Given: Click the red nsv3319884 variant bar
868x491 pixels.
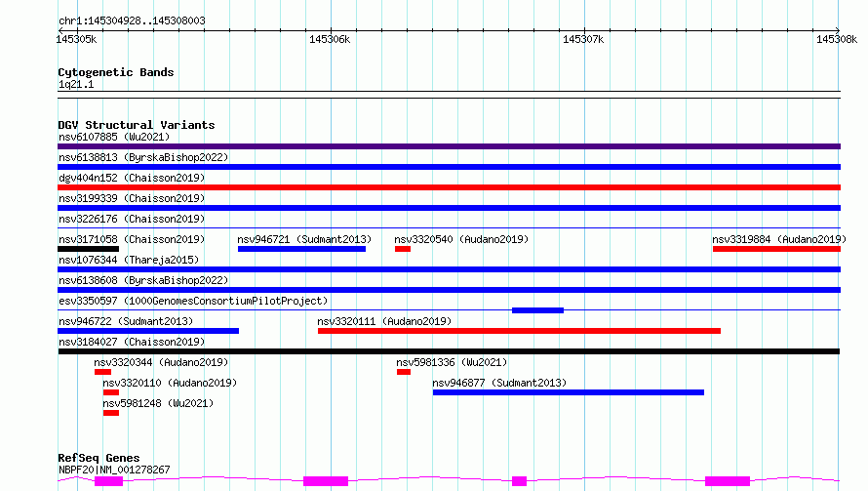Looking at the screenshot, I should pos(776,249).
